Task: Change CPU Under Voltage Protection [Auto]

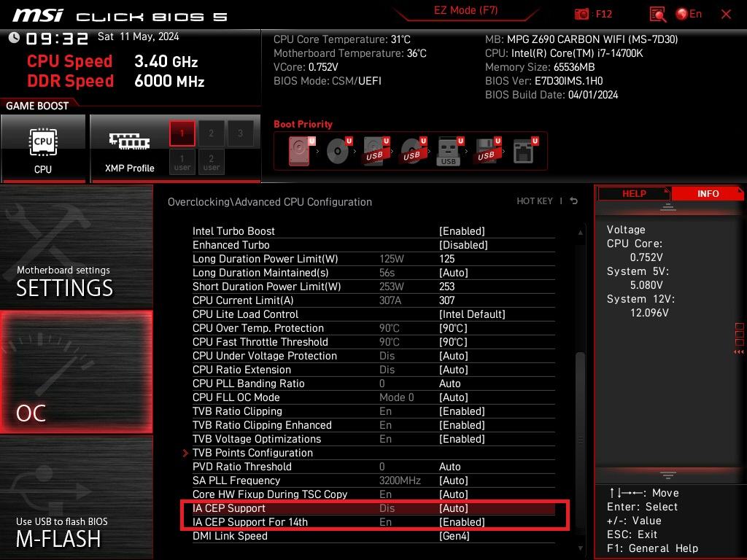Action: 453,356
